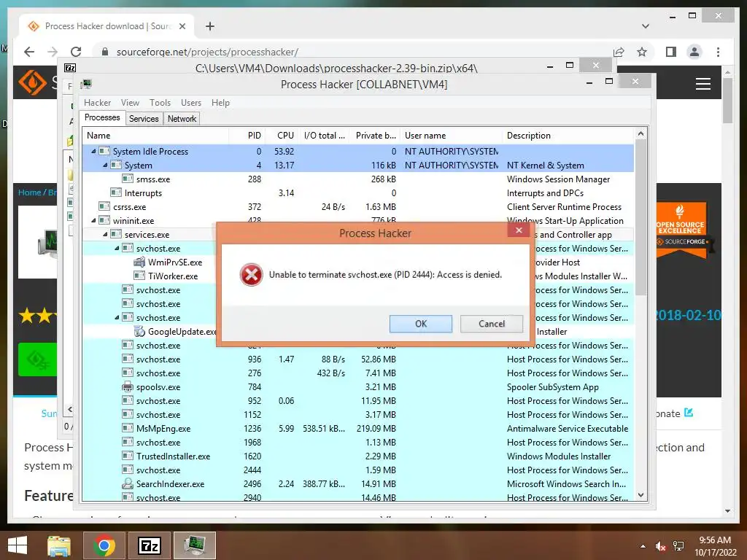747x560 pixels.
Task: Click Cancel in the error dialog
Action: pos(491,324)
